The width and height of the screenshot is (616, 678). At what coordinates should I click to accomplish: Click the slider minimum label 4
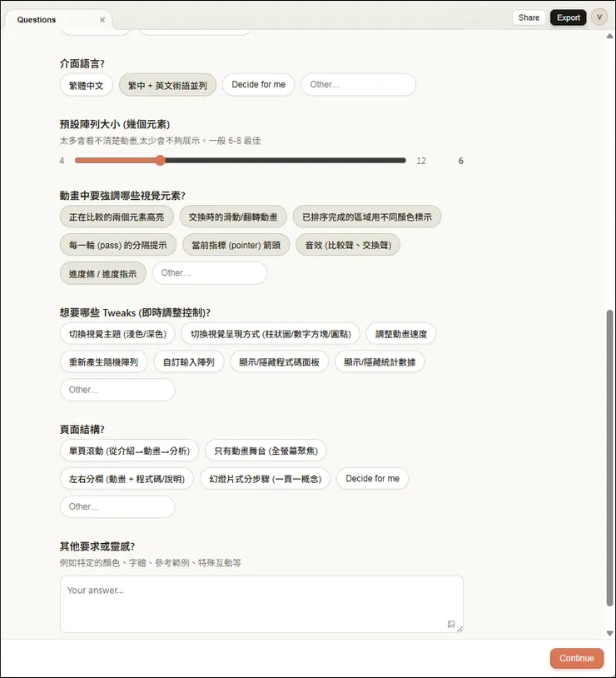[x=62, y=161]
